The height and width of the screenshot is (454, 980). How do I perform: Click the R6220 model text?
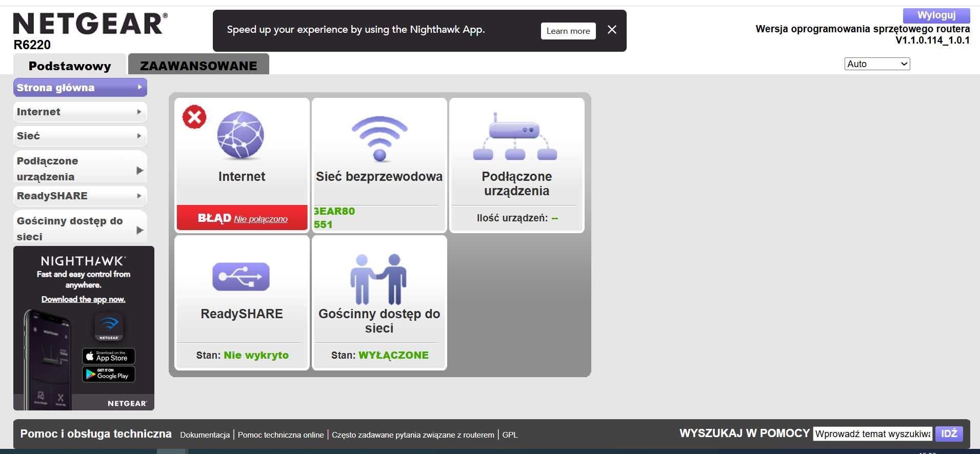[x=32, y=45]
